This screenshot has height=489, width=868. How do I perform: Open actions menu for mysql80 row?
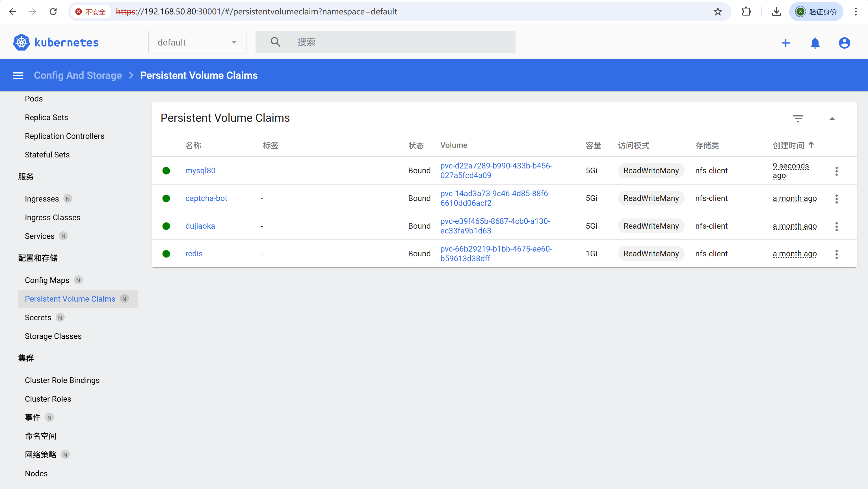836,171
